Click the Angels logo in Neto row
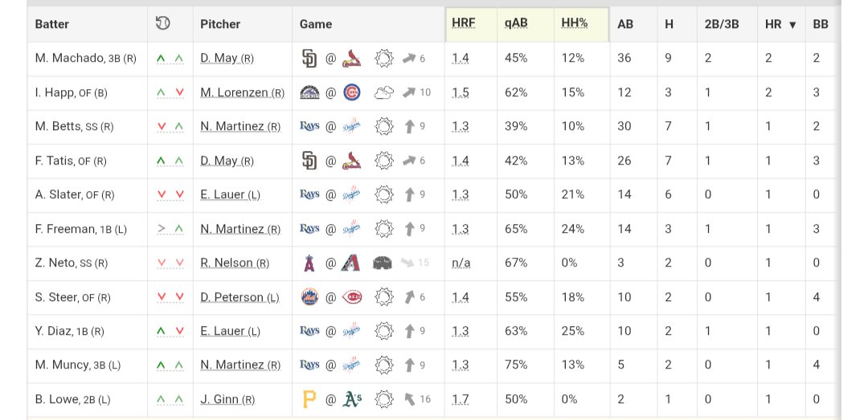 pyautogui.click(x=309, y=263)
